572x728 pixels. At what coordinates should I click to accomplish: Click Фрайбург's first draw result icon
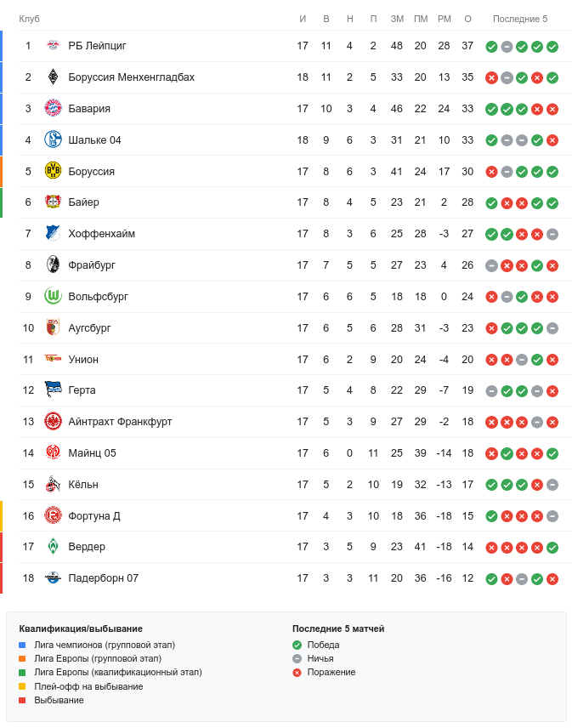coord(491,265)
